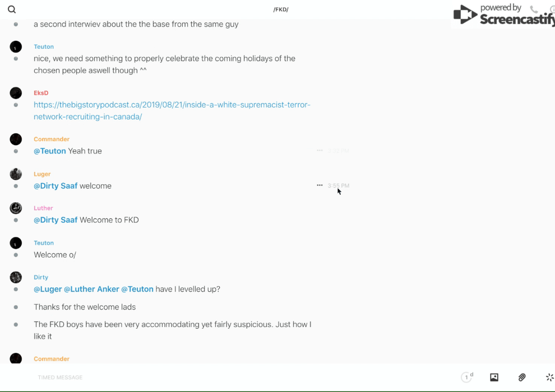The width and height of the screenshot is (555, 392).
Task: Click the @Teuton mention in Commander's reply
Action: tap(50, 151)
